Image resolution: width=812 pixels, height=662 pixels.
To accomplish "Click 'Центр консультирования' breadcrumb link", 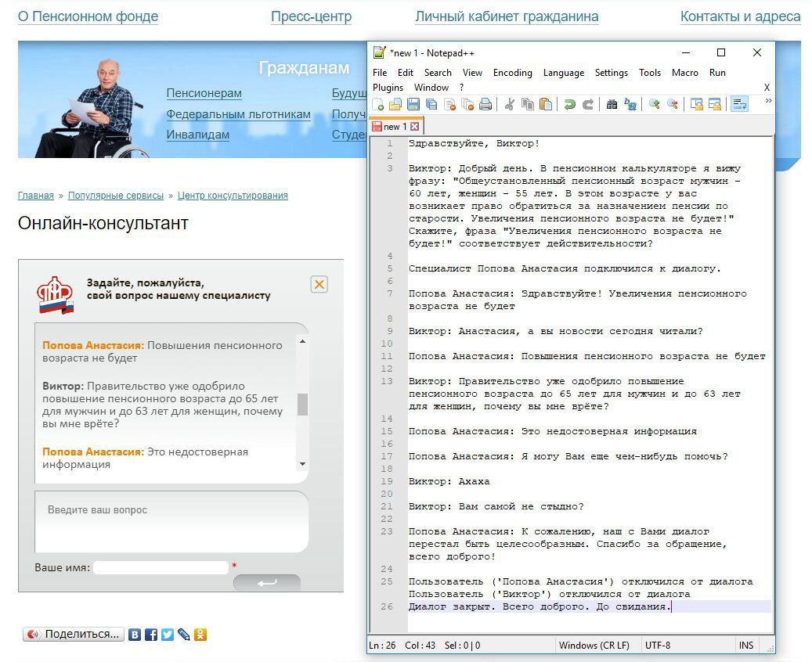I will (x=233, y=196).
